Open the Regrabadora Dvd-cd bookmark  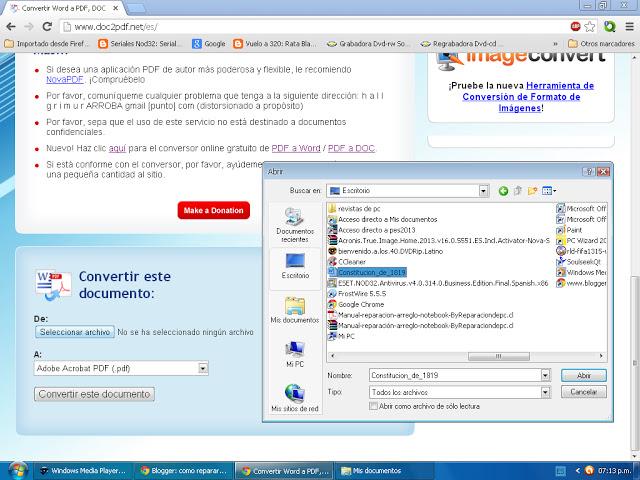[x=460, y=44]
